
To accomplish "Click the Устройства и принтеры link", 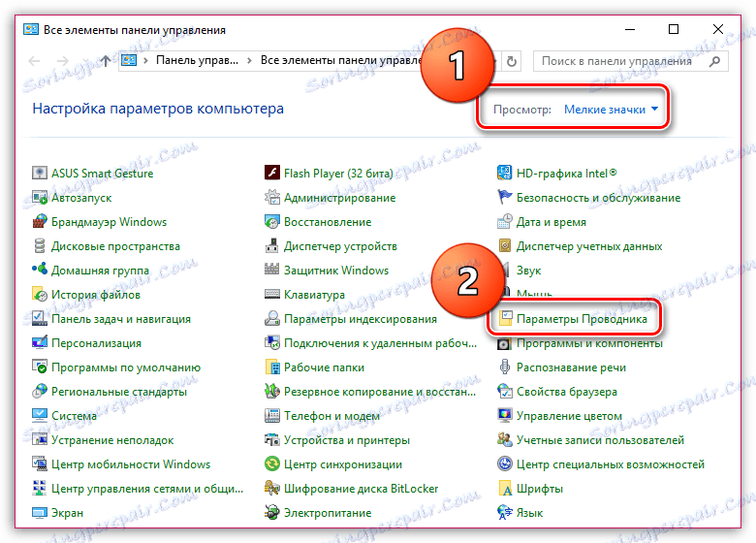I will click(x=347, y=440).
